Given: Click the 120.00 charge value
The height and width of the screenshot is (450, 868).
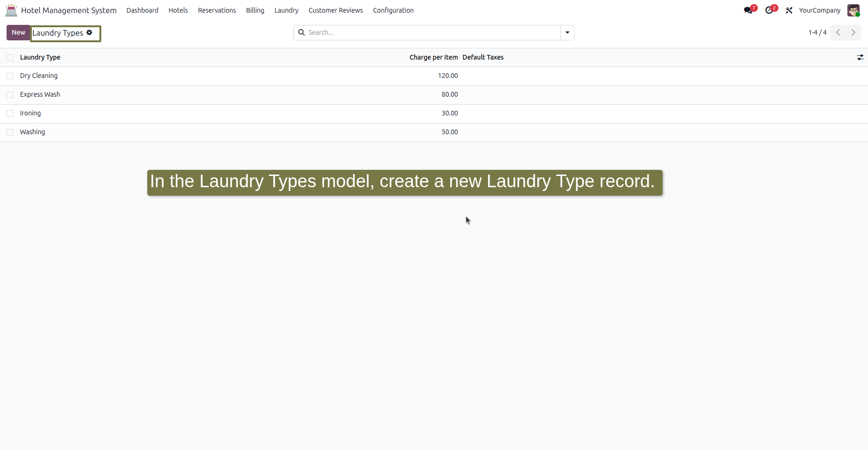Looking at the screenshot, I should point(448,76).
